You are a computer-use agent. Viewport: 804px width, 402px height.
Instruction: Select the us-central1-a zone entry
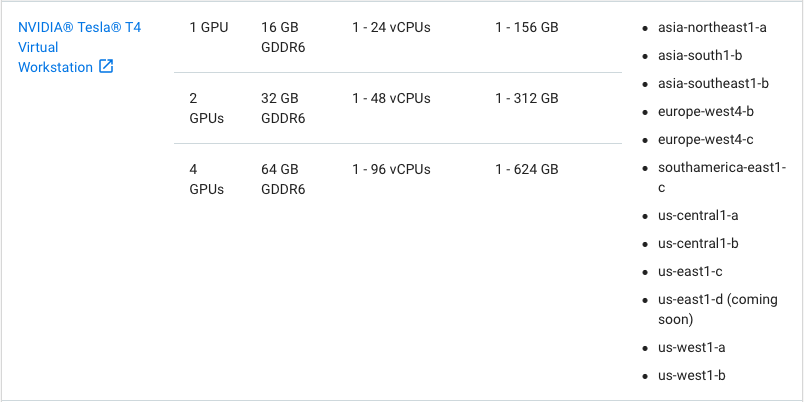698,215
